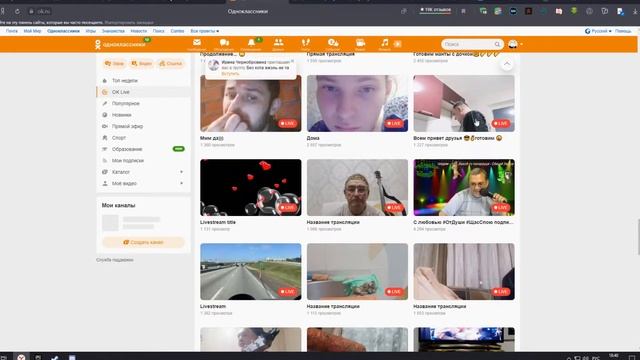Click the download arrow icon in browser bar
640x360 pixels.
635,11
